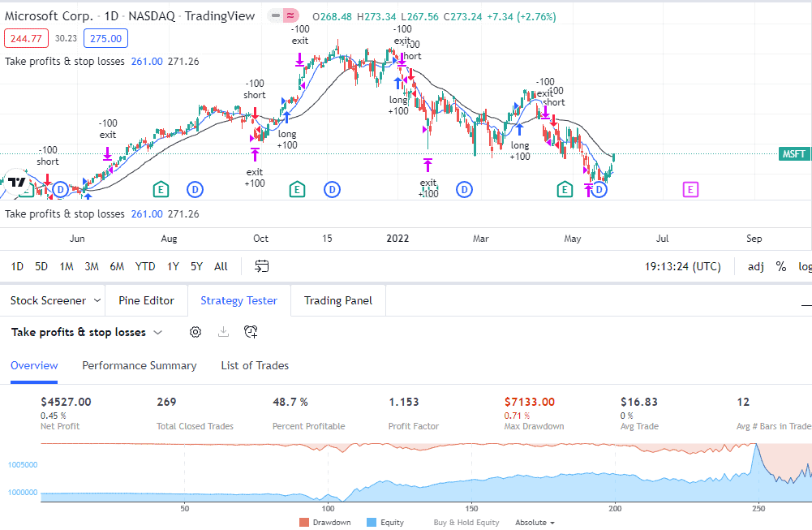Screen dimensions: 812x530
Task: Open the Absolute display mode dropdown
Action: (x=535, y=522)
